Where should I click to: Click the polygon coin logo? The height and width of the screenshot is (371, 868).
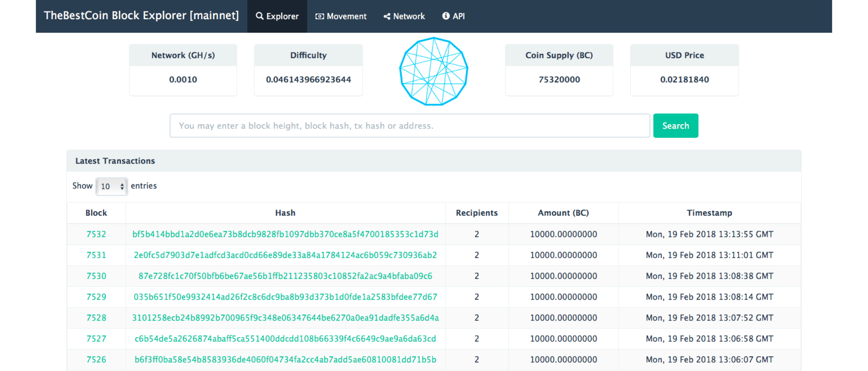point(434,71)
